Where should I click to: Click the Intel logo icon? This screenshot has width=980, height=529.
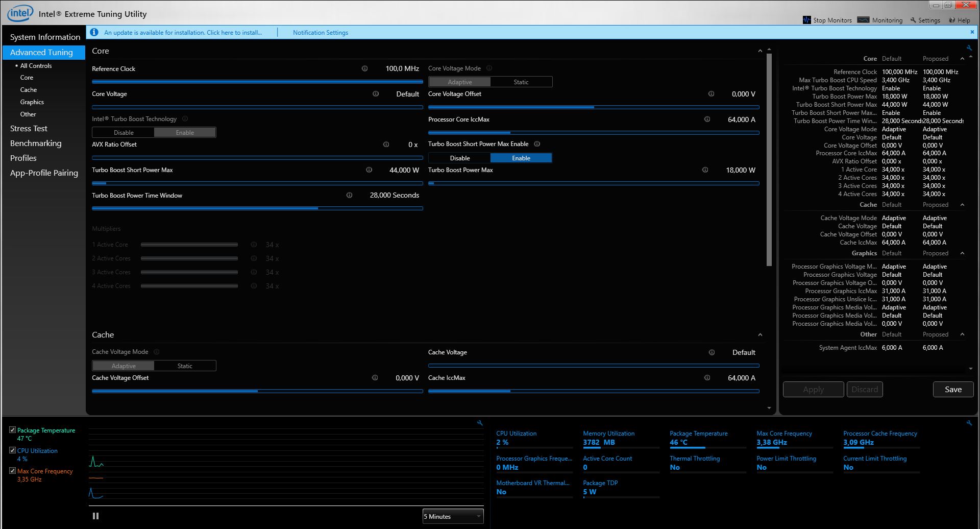(x=20, y=13)
